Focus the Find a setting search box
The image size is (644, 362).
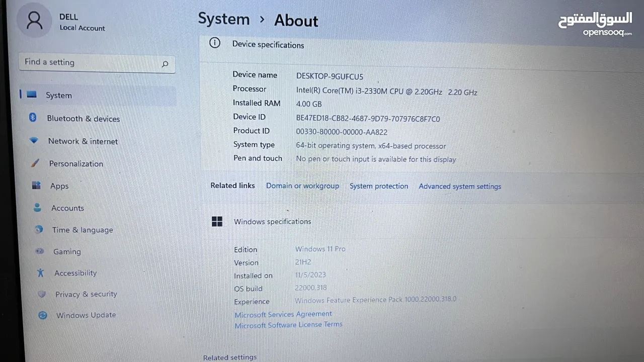click(x=97, y=63)
